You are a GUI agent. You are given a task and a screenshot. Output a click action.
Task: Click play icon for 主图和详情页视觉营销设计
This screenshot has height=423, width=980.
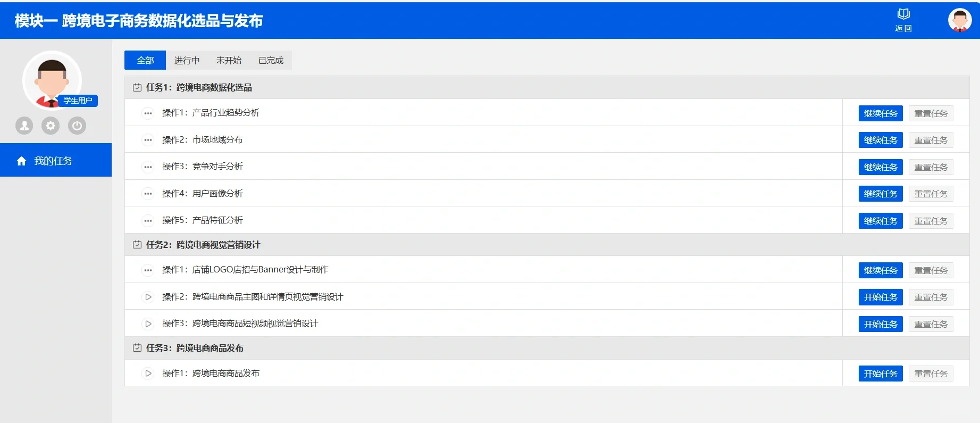[148, 297]
